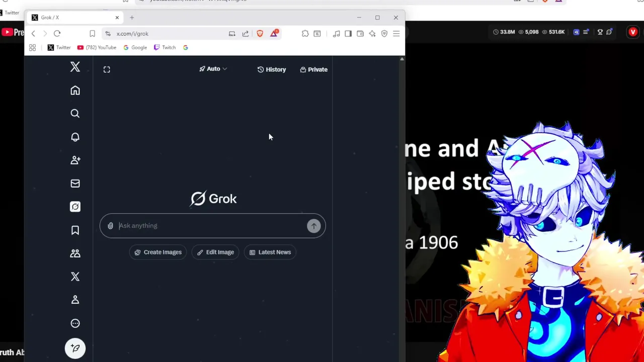This screenshot has height=362, width=644.
Task: Open a new browser tab
Action: (x=132, y=18)
